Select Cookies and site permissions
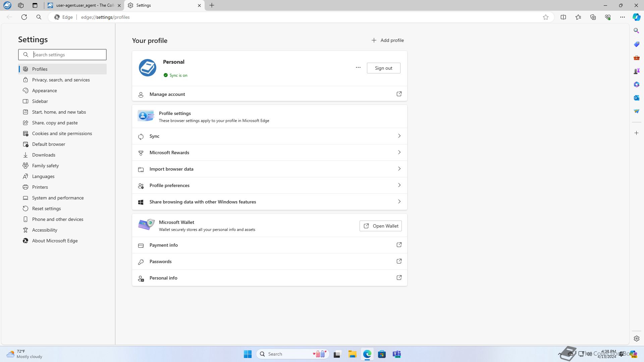The height and width of the screenshot is (362, 644). tap(62, 133)
